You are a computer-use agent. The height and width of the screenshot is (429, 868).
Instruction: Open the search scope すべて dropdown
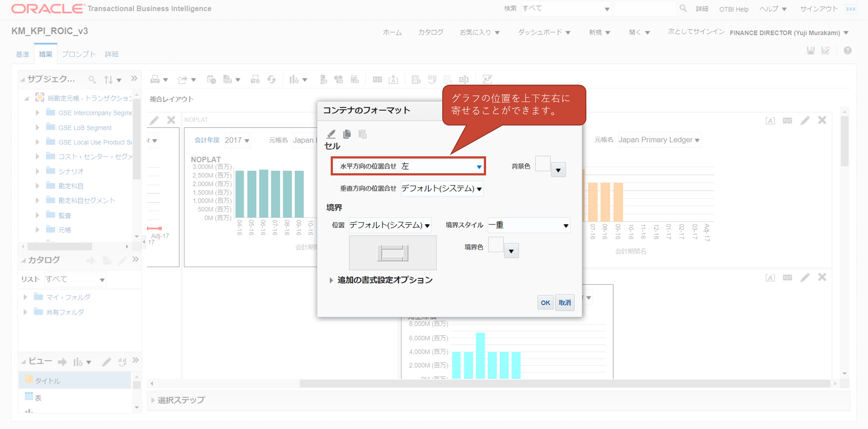point(566,9)
